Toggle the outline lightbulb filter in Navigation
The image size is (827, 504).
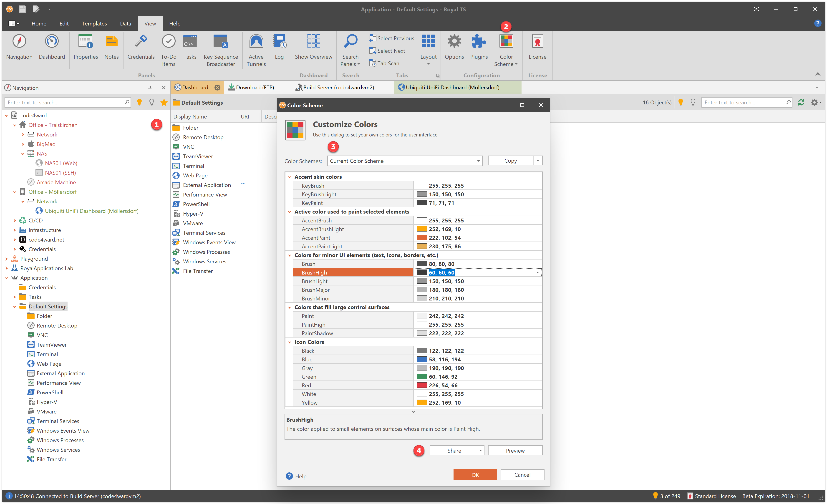152,102
